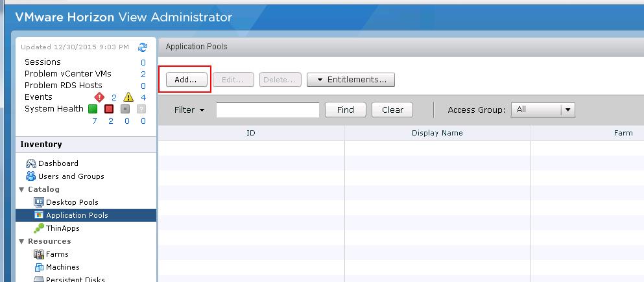The width and height of the screenshot is (644, 282).
Task: Click the yellow warning Events icon
Action: pyautogui.click(x=128, y=97)
